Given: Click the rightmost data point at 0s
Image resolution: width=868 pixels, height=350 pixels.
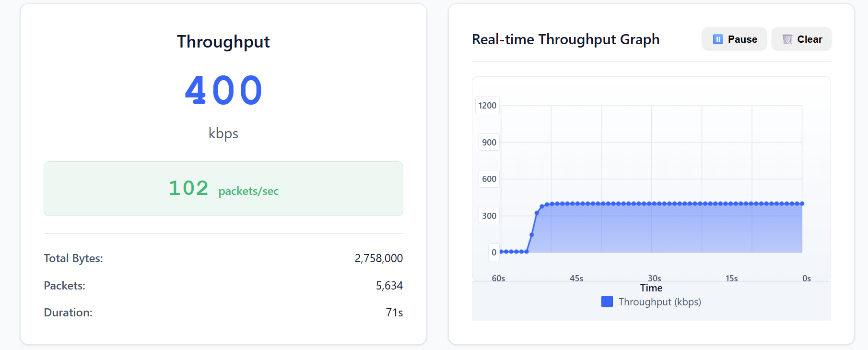Looking at the screenshot, I should click(802, 204).
